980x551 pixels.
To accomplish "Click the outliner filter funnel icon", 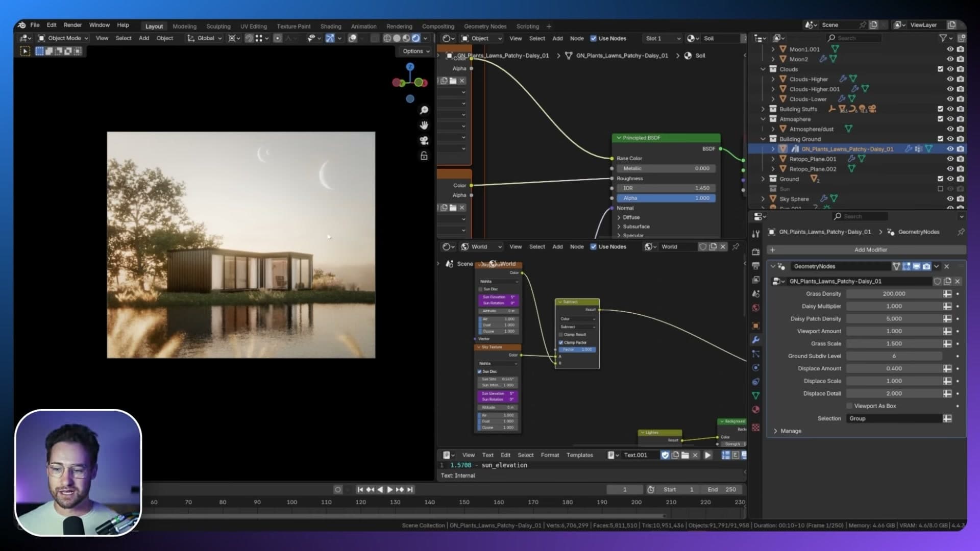I will pos(943,38).
